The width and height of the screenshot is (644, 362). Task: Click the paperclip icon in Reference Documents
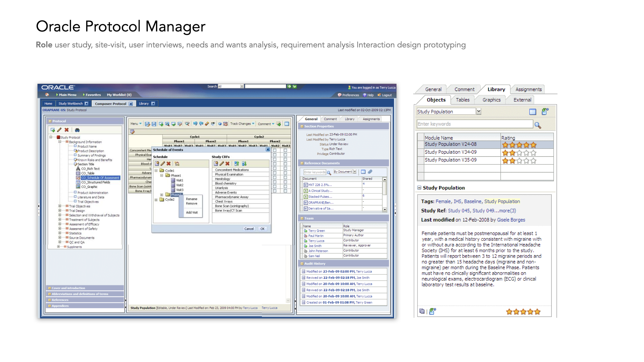pyautogui.click(x=370, y=172)
